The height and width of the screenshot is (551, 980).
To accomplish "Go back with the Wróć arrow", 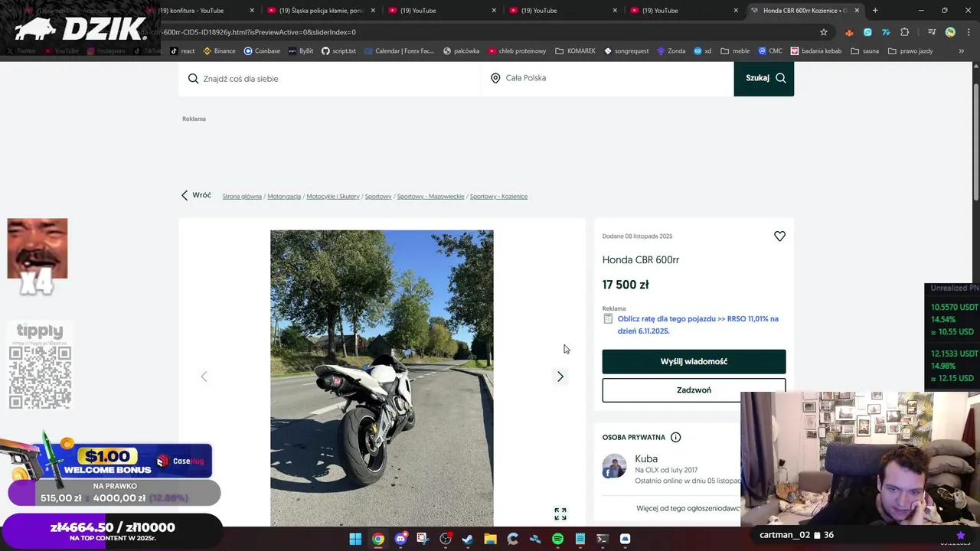I will (196, 195).
